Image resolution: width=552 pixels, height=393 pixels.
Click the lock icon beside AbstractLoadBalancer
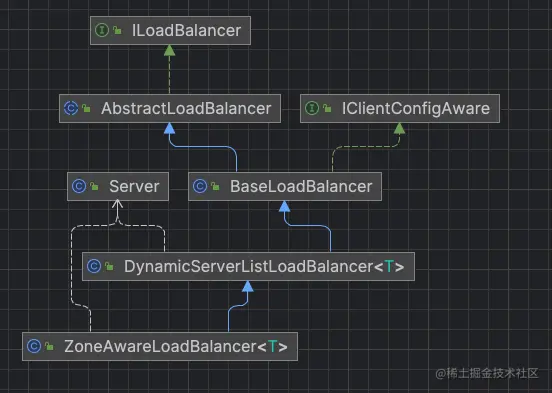86,108
